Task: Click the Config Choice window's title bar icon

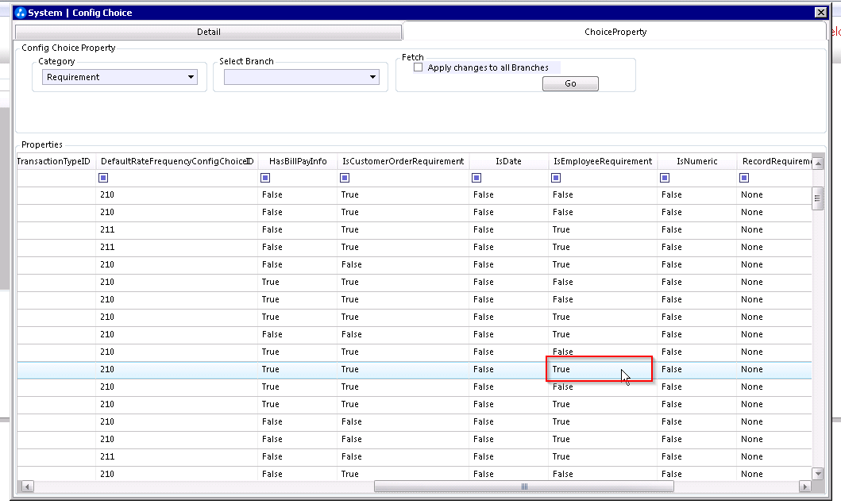Action: (21, 13)
